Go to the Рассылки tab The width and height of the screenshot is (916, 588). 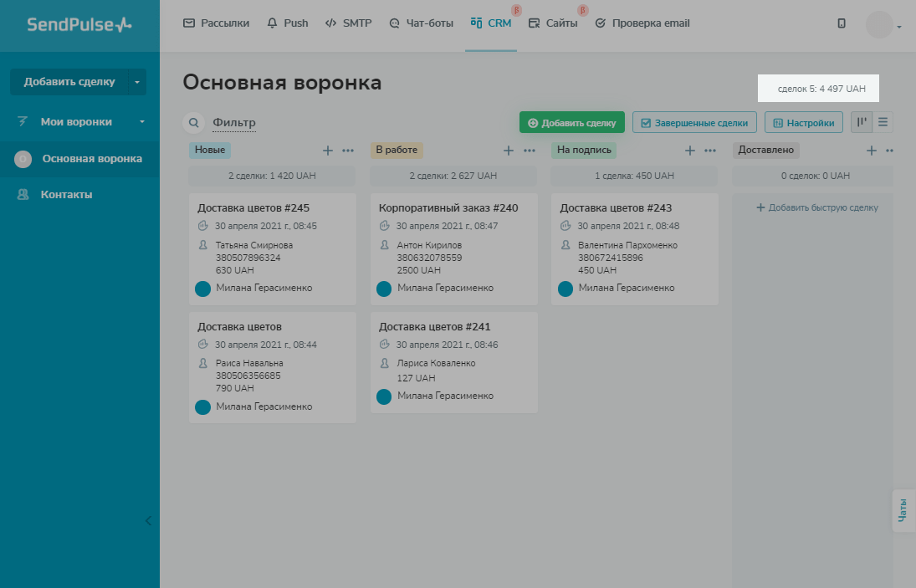[x=216, y=23]
